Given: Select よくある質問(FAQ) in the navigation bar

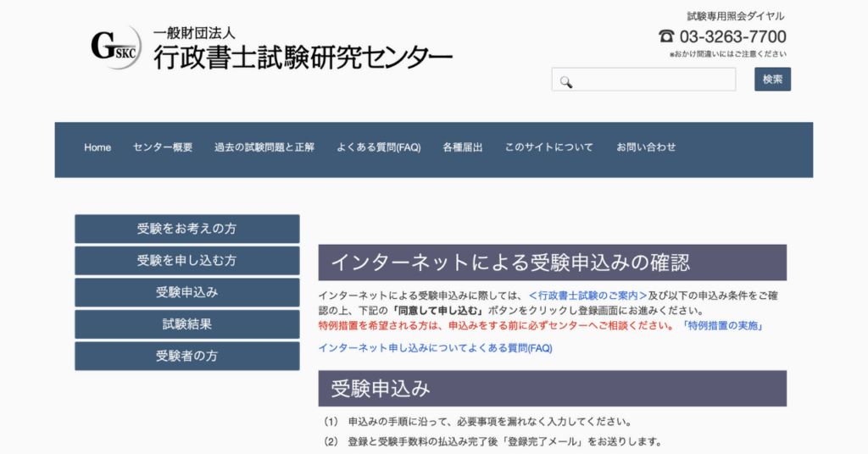Looking at the screenshot, I should click(378, 147).
